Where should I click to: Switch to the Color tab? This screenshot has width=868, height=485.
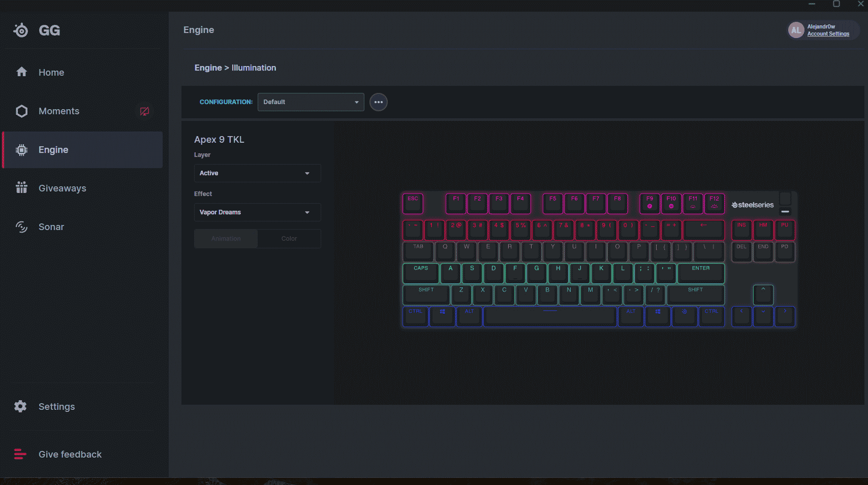click(289, 239)
